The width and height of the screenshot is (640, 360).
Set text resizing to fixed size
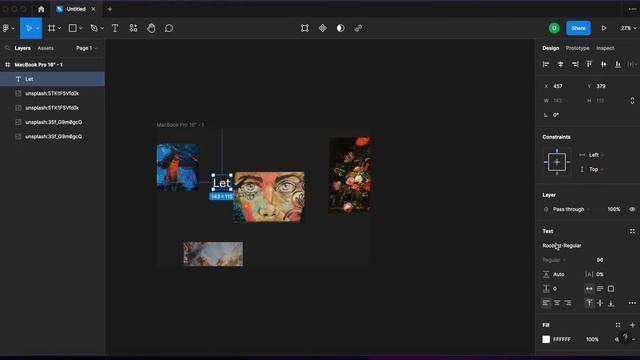(x=611, y=289)
